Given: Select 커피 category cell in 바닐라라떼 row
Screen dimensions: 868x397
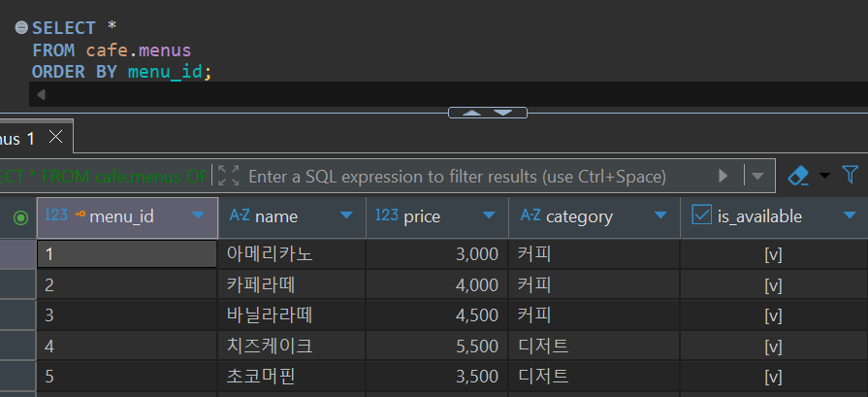Looking at the screenshot, I should point(595,315).
